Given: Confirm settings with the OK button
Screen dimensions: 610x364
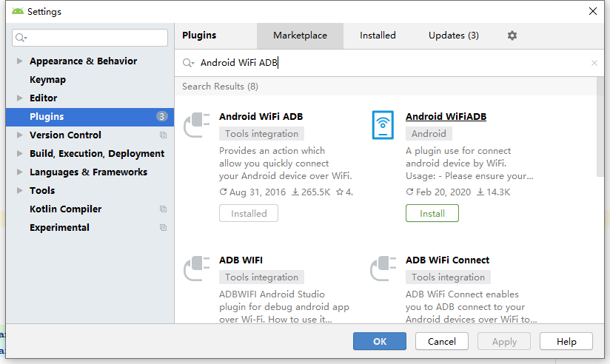Looking at the screenshot, I should pyautogui.click(x=380, y=342).
